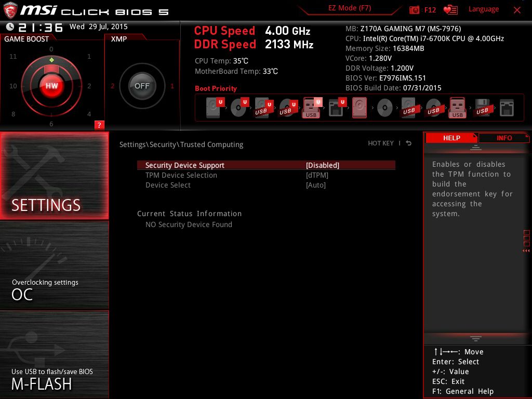Image resolution: width=532 pixels, height=399 pixels.
Task: Click the BIOS Ver E7976IMS.151 text
Action: pyautogui.click(x=385, y=78)
